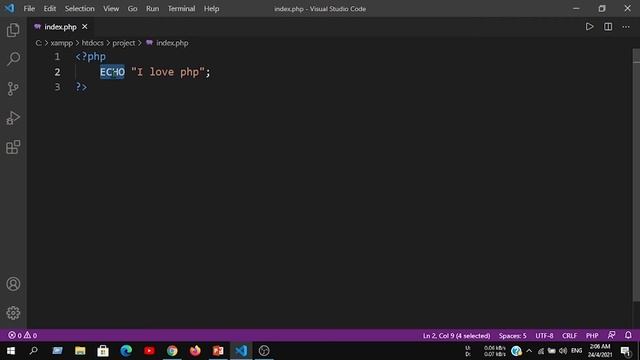Open the View menu
Screen dimensions: 640x360
pos(111,9)
